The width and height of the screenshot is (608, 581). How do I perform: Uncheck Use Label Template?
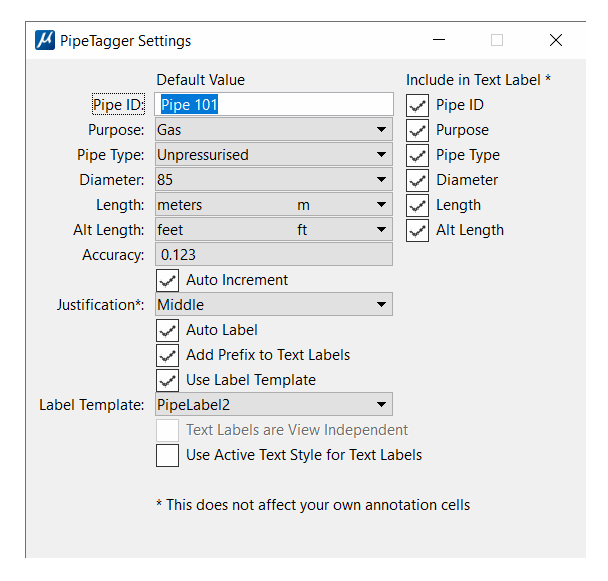pyautogui.click(x=168, y=380)
